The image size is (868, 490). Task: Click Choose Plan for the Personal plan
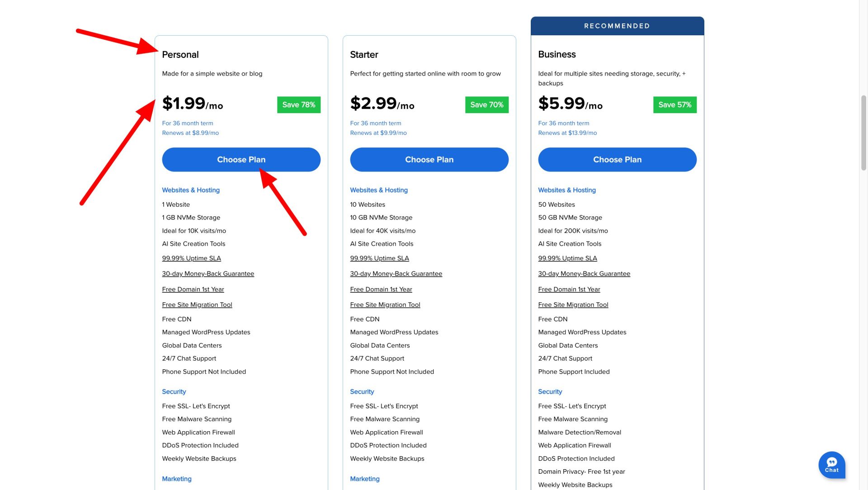[x=241, y=159]
